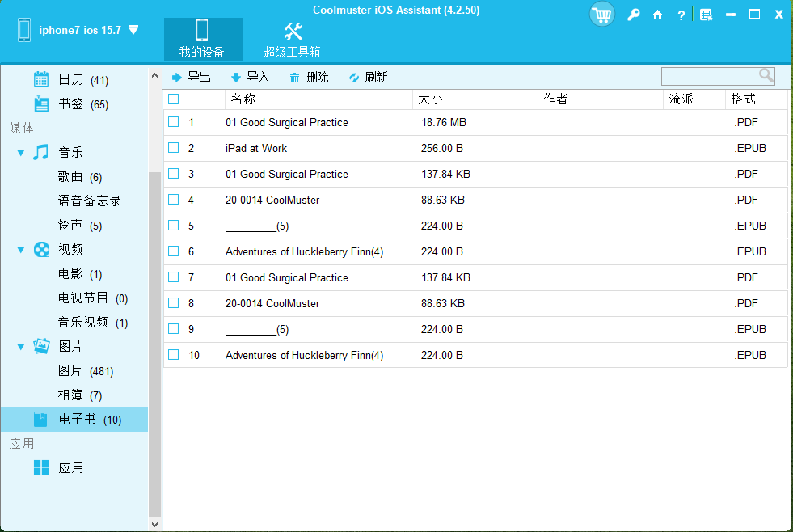Click the film reel video icon
The width and height of the screenshot is (793, 532).
(x=41, y=249)
